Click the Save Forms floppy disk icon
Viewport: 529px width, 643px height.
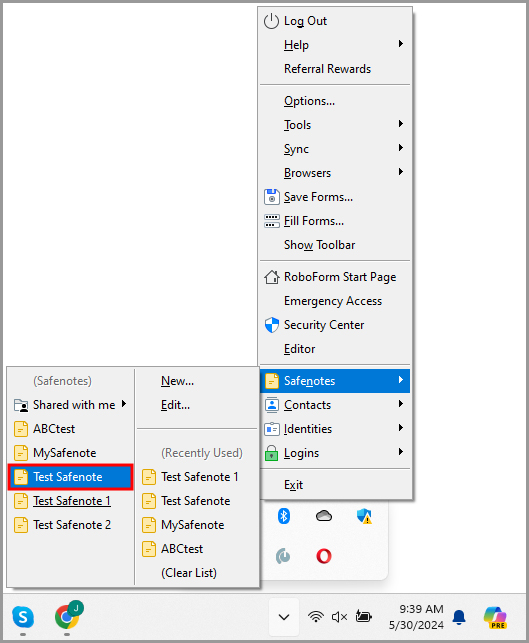coord(271,197)
